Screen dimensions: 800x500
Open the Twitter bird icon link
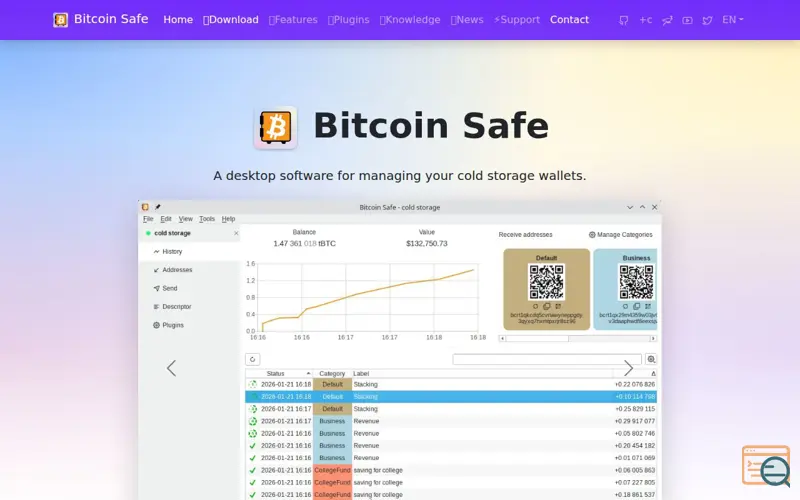tap(707, 20)
